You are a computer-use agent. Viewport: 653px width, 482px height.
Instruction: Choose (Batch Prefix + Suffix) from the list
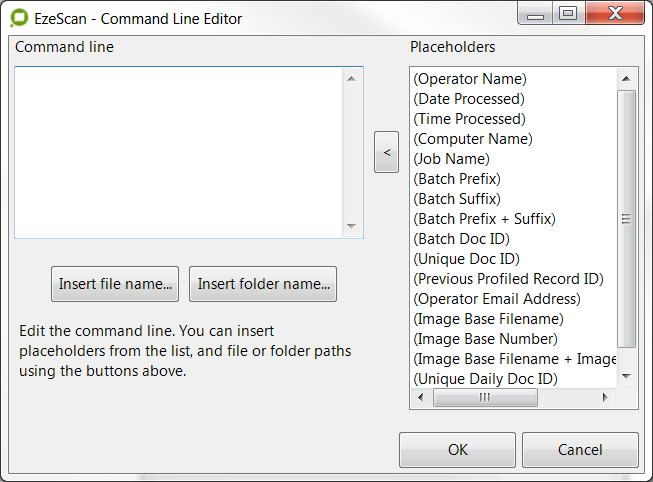tap(484, 219)
